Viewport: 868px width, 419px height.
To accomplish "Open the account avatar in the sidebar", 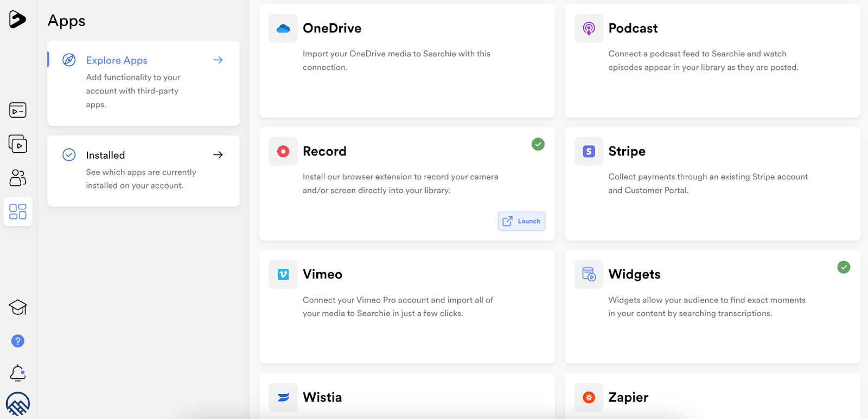I will coord(18,404).
